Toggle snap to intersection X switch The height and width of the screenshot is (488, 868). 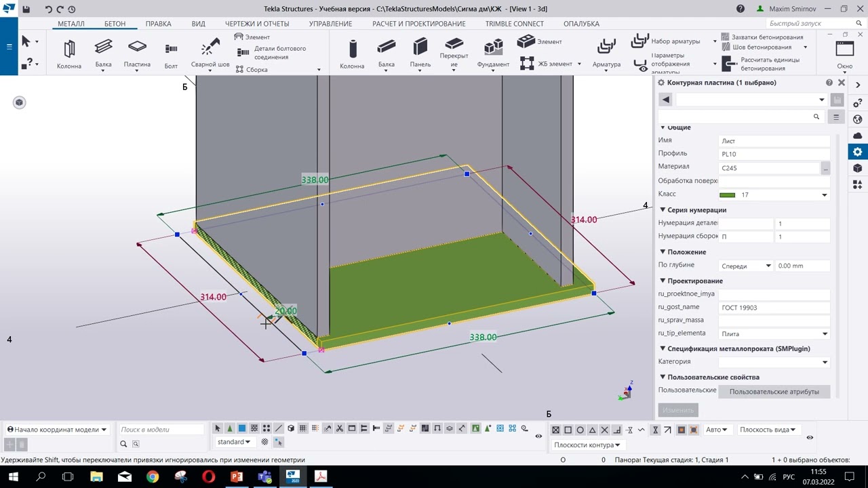point(605,430)
